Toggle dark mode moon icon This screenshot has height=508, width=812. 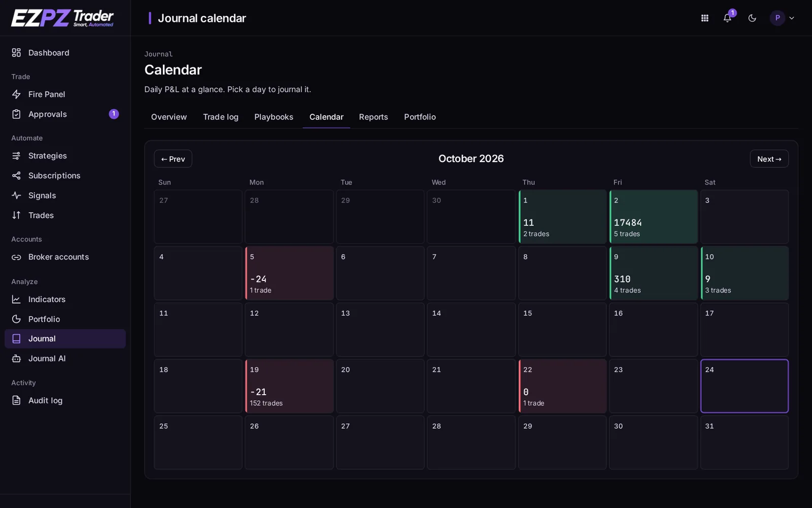(752, 18)
